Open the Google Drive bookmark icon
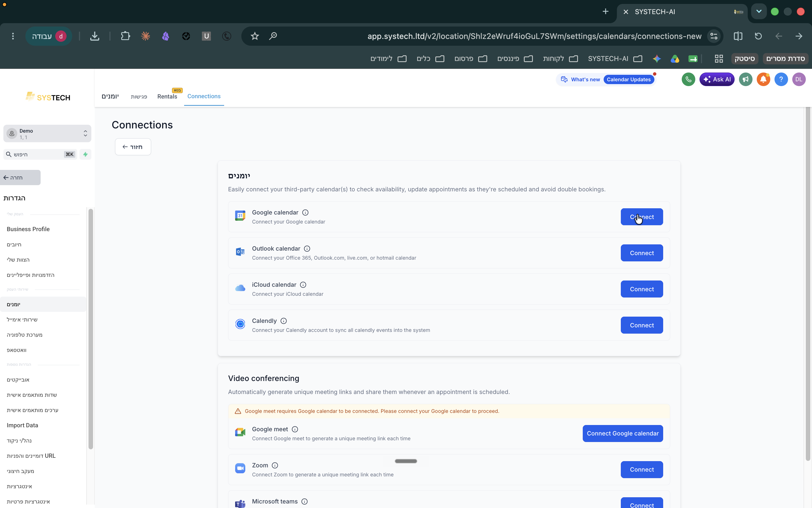 [675, 59]
